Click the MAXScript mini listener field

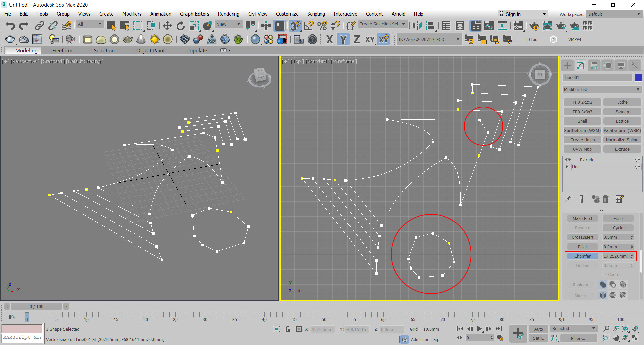22,338
